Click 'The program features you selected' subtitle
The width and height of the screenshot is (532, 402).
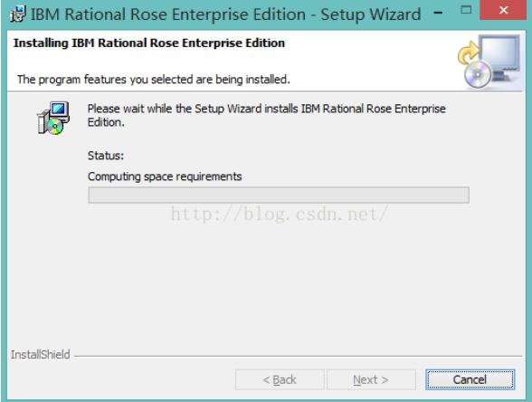[x=154, y=80]
